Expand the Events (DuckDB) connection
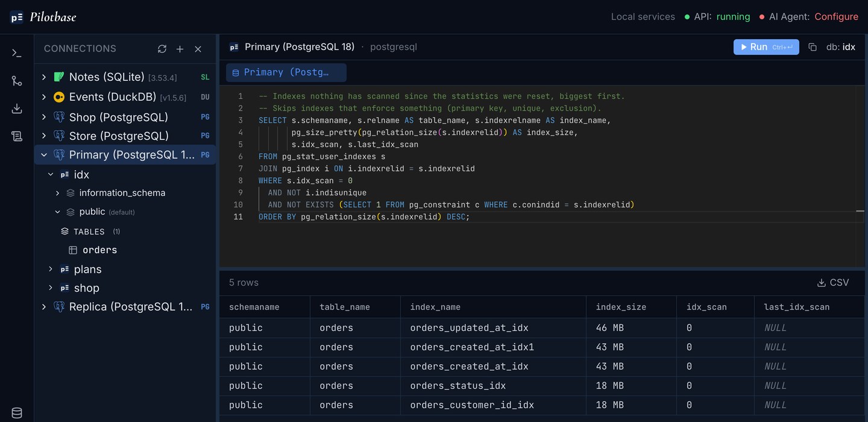868x422 pixels. 43,97
